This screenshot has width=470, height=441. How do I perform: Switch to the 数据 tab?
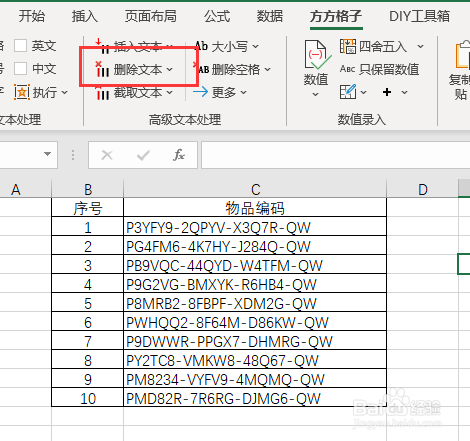click(x=270, y=16)
